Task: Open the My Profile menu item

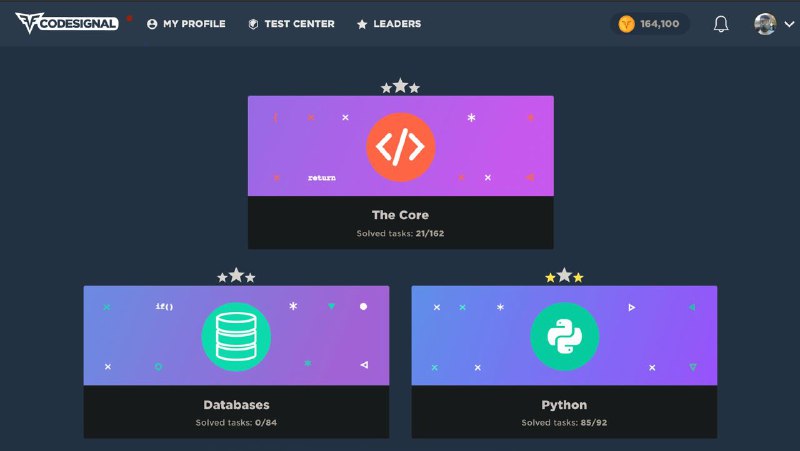Action: (186, 24)
